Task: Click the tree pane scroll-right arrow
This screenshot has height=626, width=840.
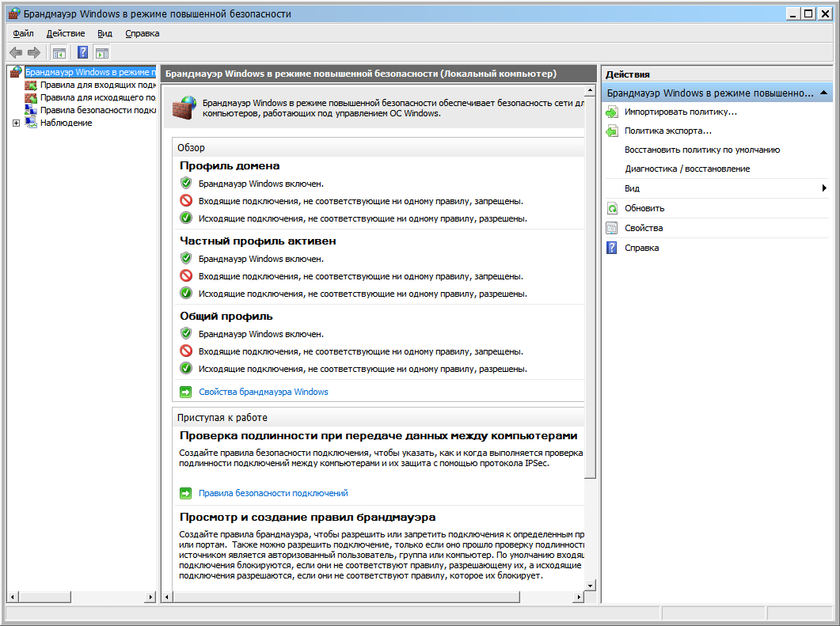Action: tap(150, 597)
